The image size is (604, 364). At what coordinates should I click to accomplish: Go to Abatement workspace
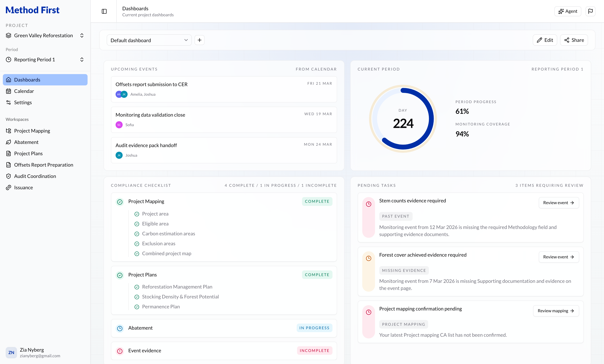coord(45,142)
